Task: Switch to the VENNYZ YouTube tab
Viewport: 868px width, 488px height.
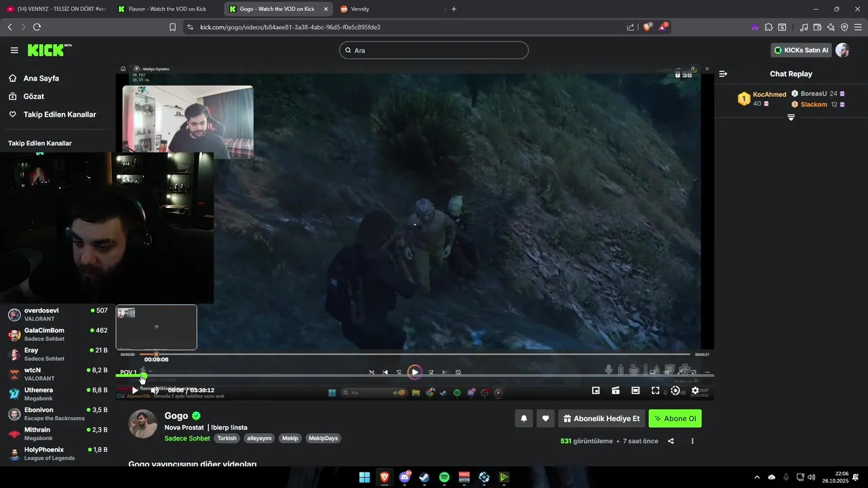Action: click(x=56, y=9)
